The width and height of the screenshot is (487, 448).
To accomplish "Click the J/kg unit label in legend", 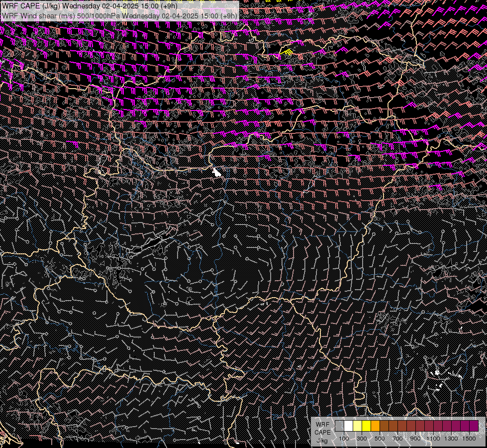I will (322, 441).
